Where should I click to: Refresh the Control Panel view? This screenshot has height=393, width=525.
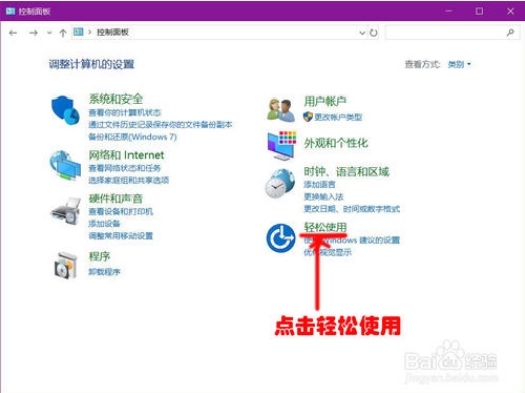[373, 33]
